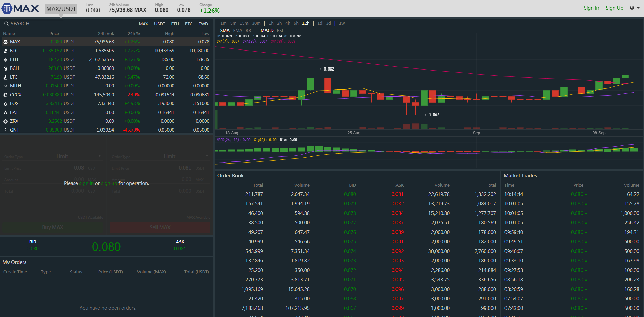Click the MAX exchange logo
This screenshot has width=644, height=317.
click(x=20, y=8)
